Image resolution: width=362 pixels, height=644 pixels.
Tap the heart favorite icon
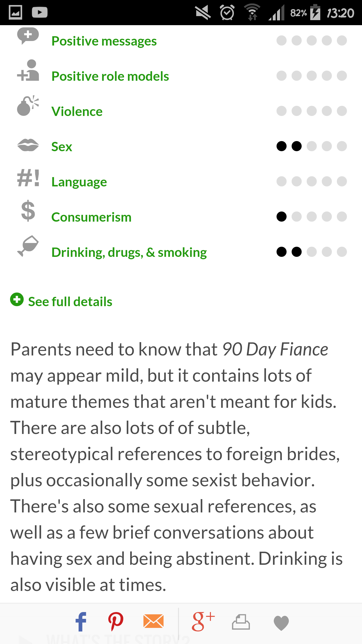pos(281,623)
